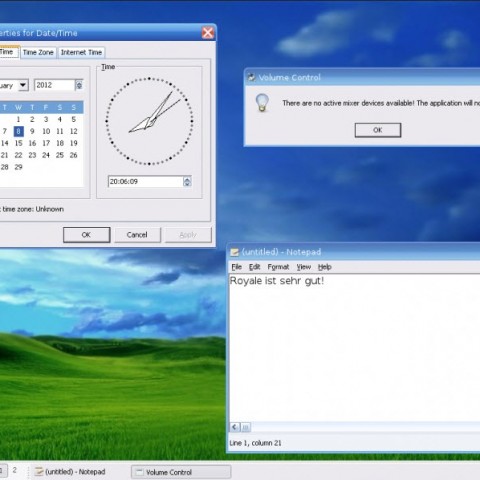
Task: Close the Date/Time properties dialog
Action: click(208, 33)
